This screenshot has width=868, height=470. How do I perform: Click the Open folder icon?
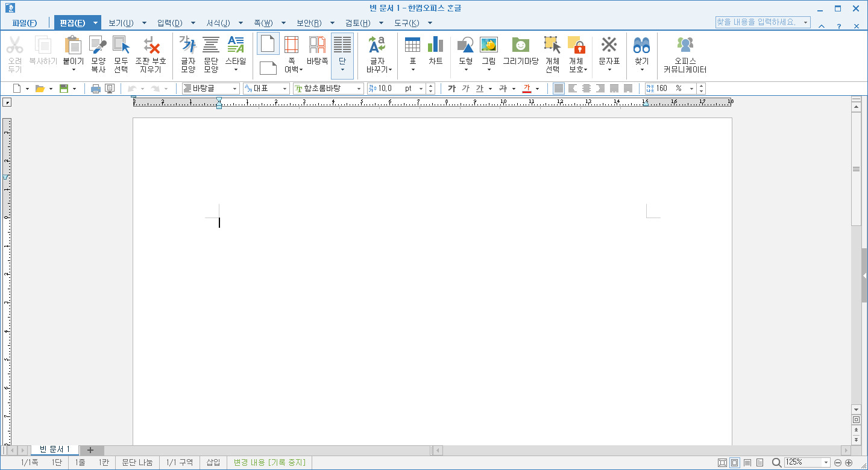[x=40, y=89]
